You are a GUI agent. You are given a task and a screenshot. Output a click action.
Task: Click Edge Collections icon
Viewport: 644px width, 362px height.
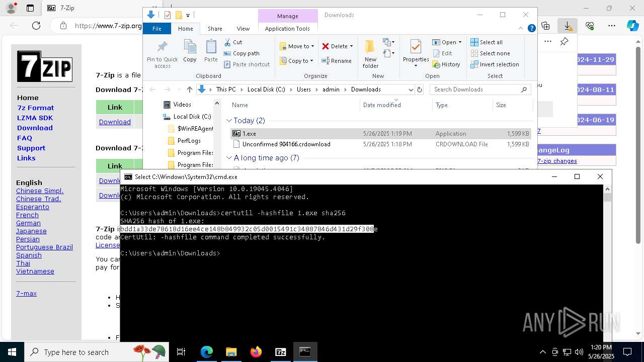(x=545, y=26)
